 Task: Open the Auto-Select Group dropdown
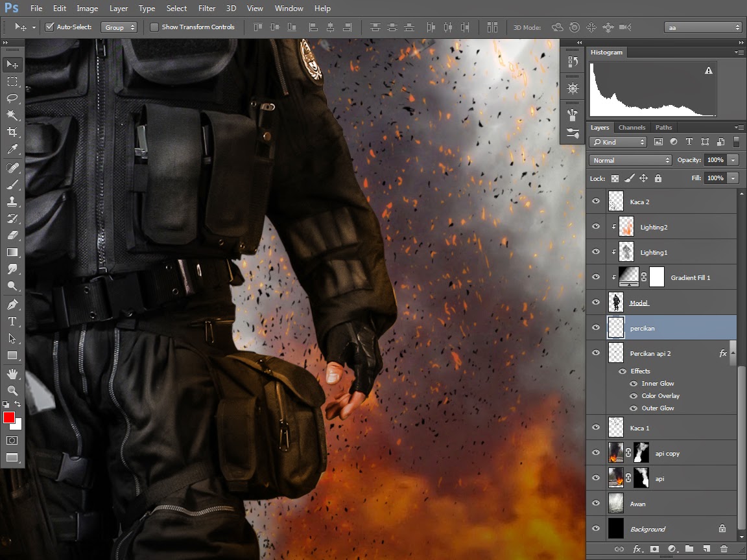pos(120,27)
